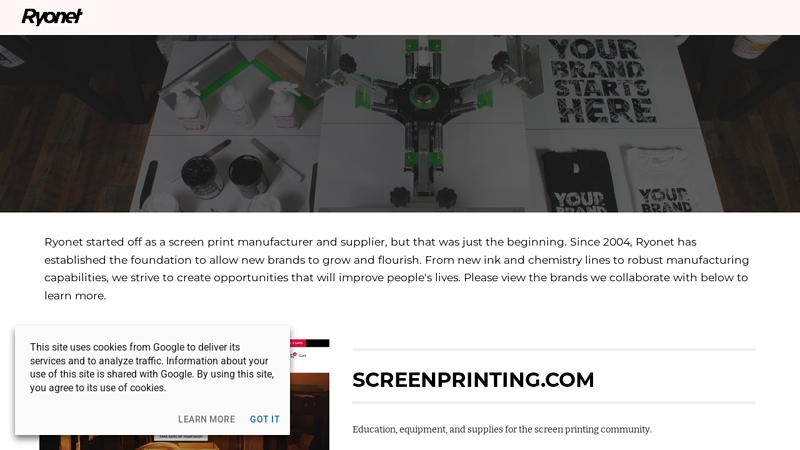Open the SCREENPRINTING.COM heading link
800x450 pixels.
pos(473,380)
